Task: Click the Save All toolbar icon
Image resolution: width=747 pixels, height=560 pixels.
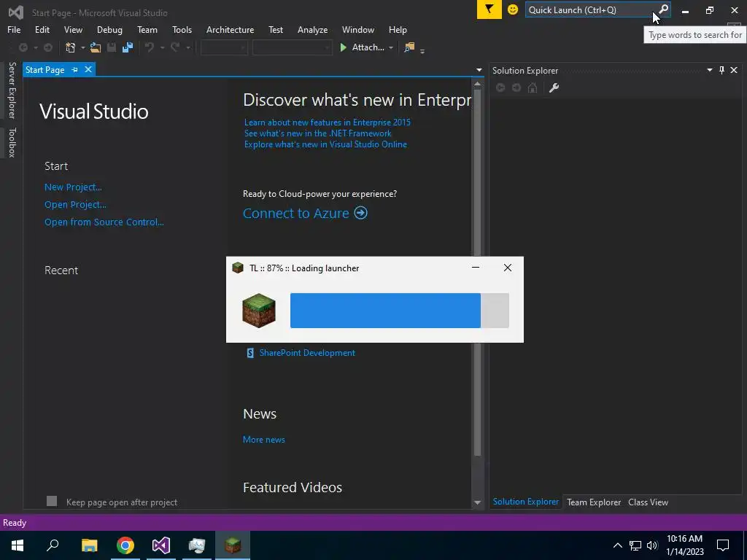Action: point(128,47)
